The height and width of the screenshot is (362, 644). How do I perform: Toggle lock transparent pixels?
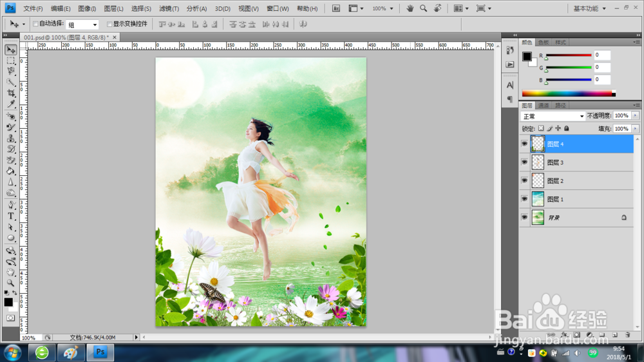pos(541,129)
